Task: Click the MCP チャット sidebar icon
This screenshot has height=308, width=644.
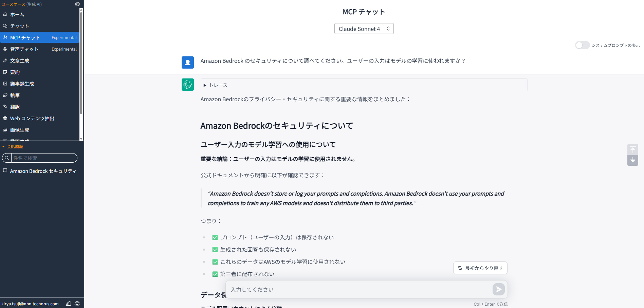Action: pos(5,37)
